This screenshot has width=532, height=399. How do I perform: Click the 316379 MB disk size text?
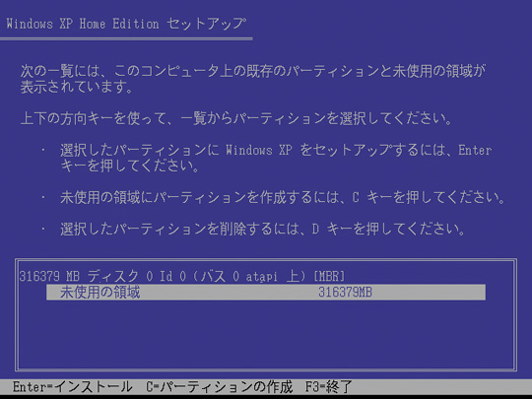49,277
